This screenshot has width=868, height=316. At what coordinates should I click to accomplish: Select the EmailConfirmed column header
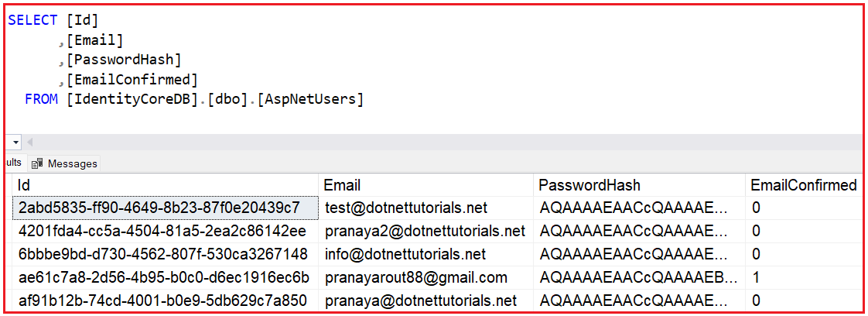click(x=805, y=184)
